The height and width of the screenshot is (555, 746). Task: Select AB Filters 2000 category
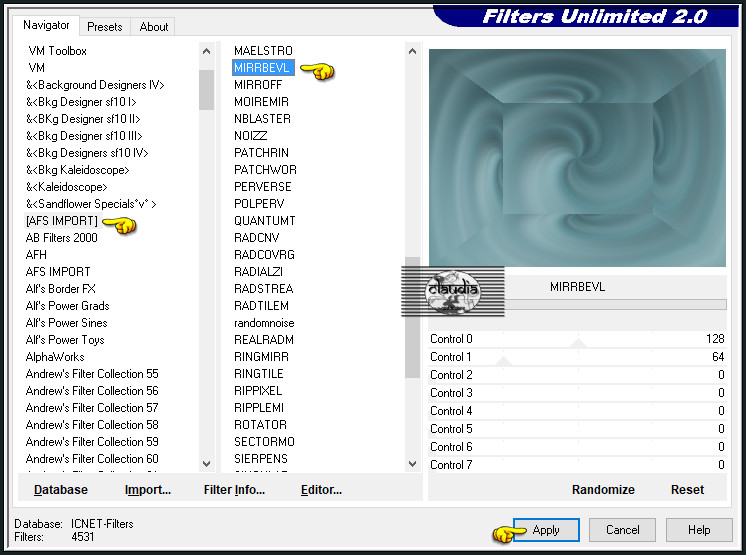(62, 238)
